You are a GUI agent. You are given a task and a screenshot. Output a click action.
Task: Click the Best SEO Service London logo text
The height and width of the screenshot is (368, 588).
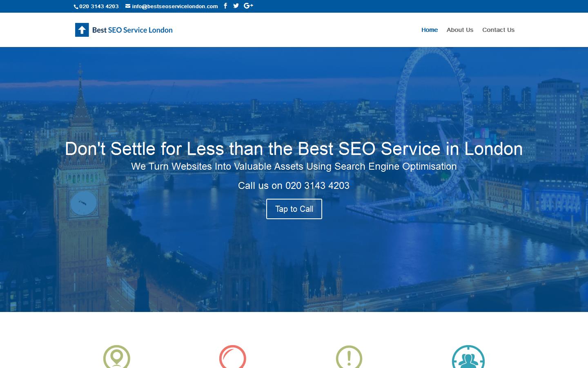131,30
